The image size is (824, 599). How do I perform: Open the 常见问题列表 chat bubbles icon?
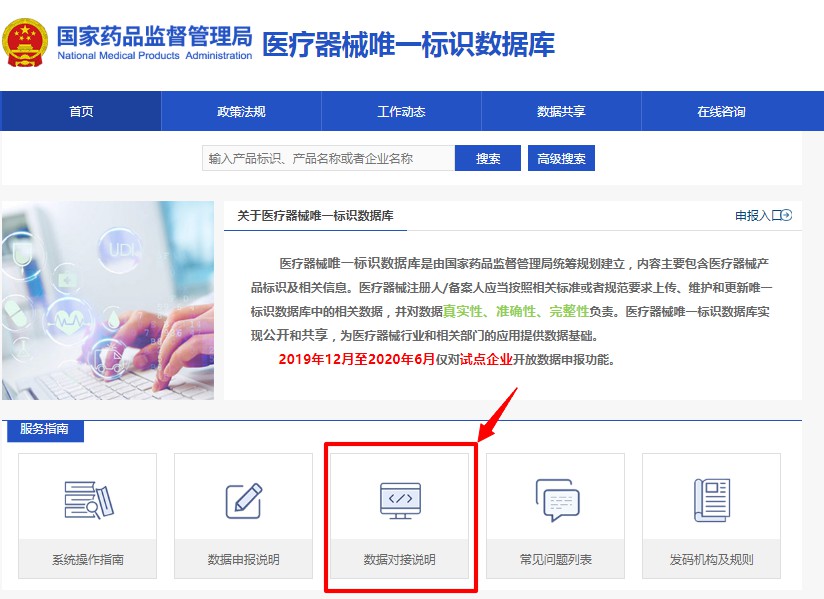tap(556, 500)
